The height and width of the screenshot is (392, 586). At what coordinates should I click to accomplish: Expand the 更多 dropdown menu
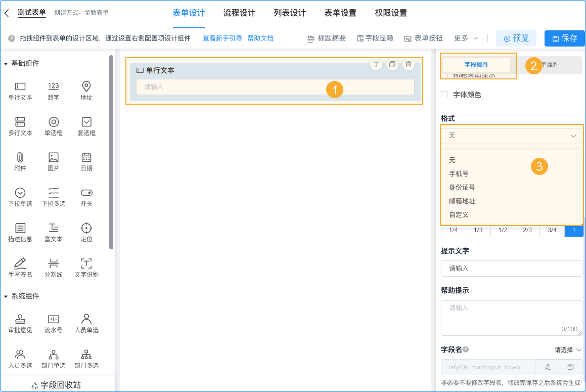coord(466,38)
